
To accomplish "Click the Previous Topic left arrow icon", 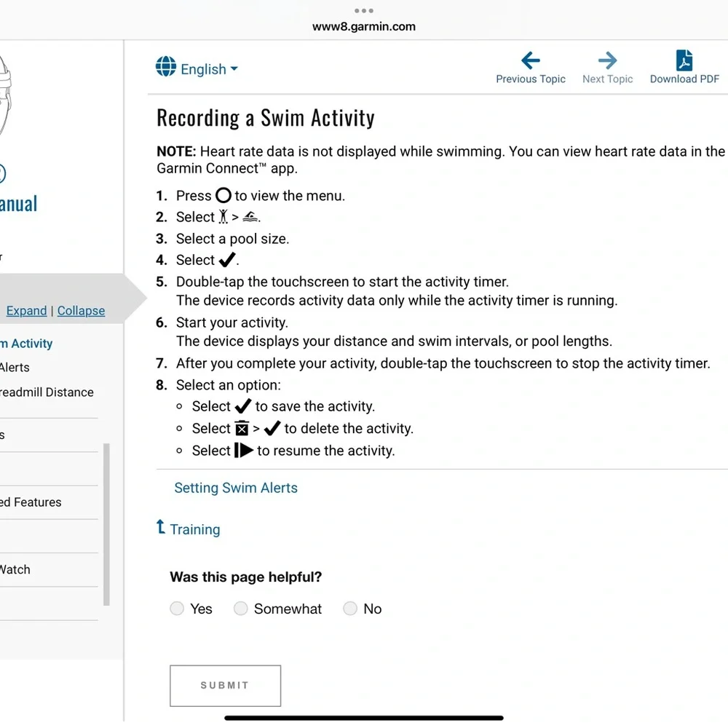I will point(531,60).
